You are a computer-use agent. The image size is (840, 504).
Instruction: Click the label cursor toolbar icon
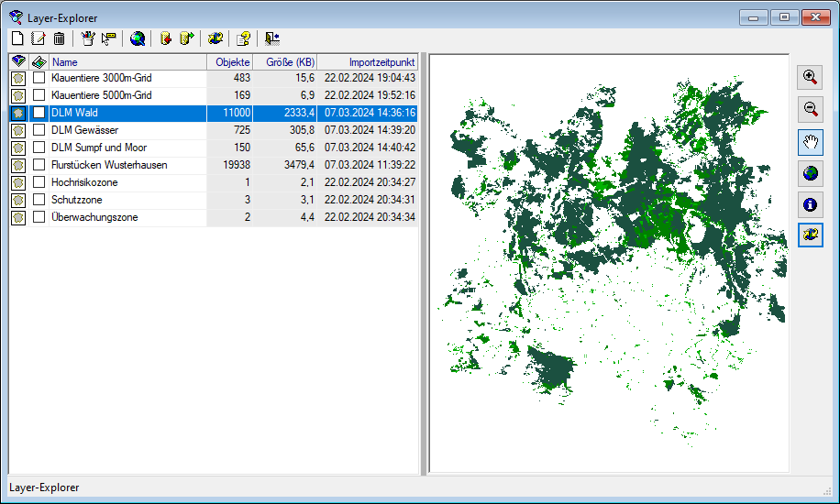109,38
